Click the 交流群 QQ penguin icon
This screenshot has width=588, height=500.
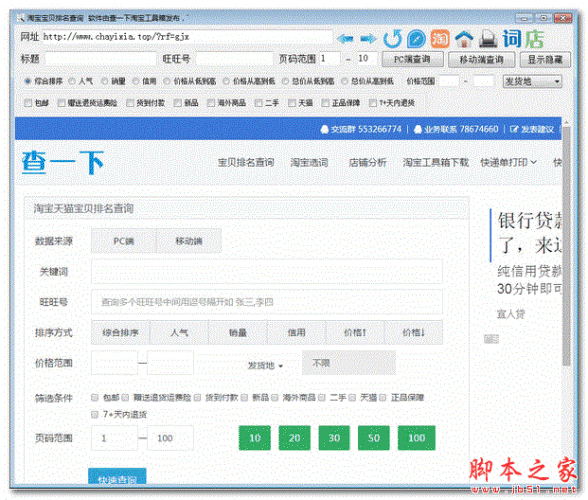coord(324,129)
